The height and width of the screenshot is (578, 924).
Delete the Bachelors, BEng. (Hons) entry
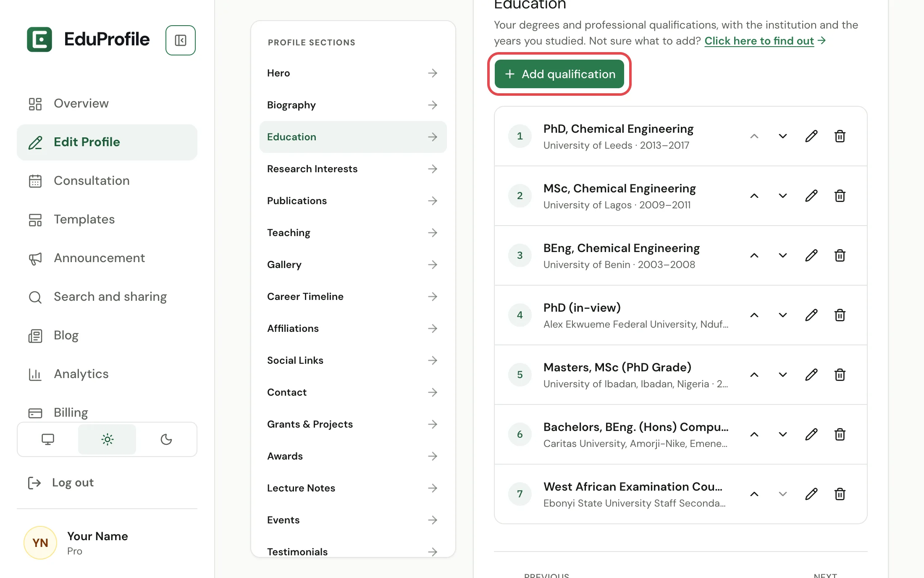tap(840, 434)
